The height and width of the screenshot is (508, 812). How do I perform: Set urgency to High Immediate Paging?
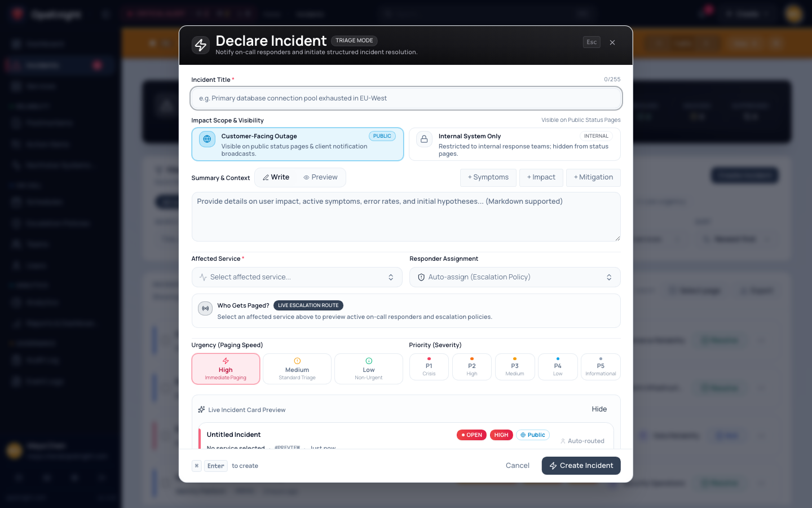click(226, 369)
